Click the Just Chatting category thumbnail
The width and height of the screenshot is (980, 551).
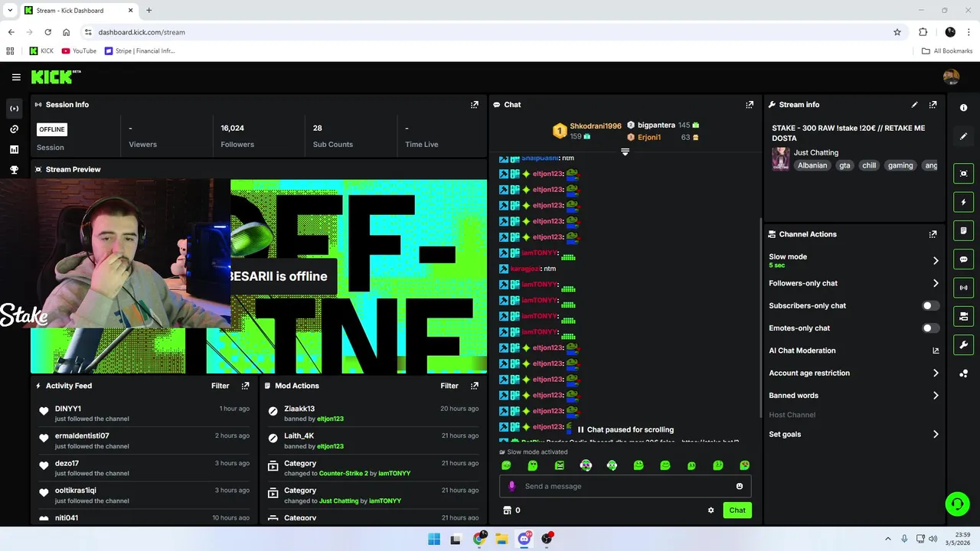780,158
